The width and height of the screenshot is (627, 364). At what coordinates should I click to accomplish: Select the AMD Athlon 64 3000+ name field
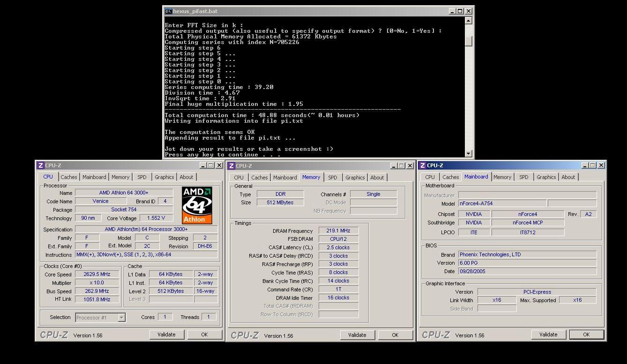coord(124,193)
